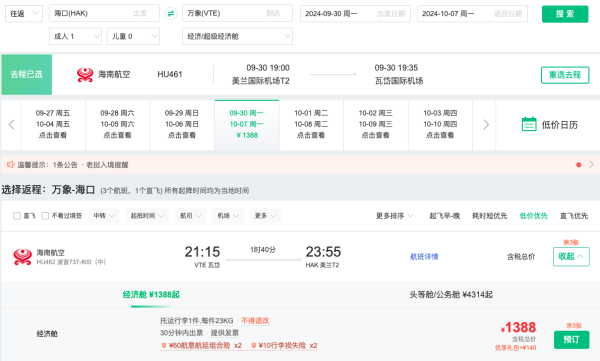Sort by 起飞早-晚
The height and width of the screenshot is (361, 600).
[x=444, y=216]
